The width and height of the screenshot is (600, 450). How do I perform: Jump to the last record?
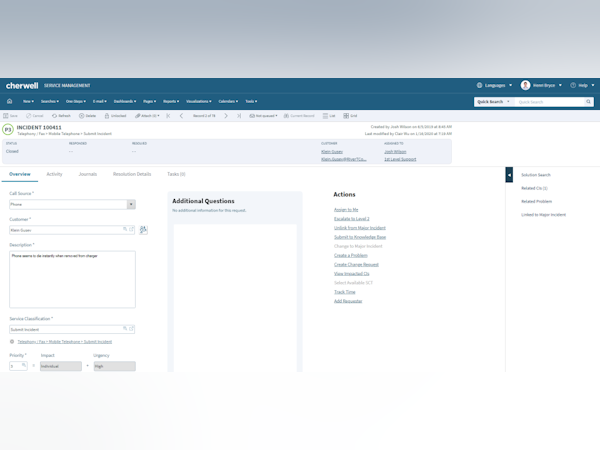(x=239, y=116)
